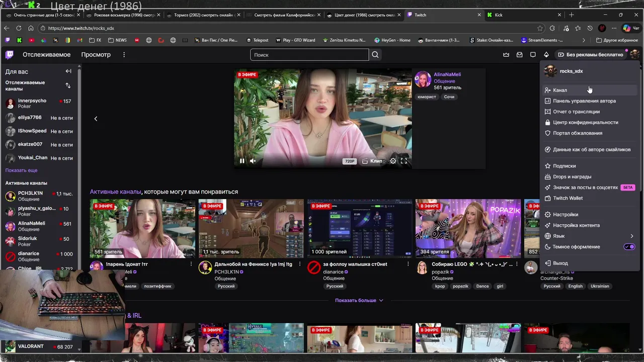Go to previous carousel stream
644x362 pixels.
pos(96,119)
